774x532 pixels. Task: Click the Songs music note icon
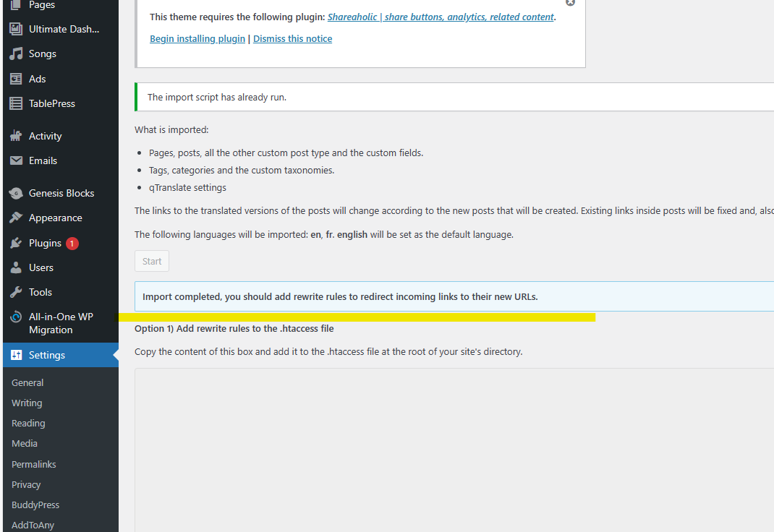16,53
